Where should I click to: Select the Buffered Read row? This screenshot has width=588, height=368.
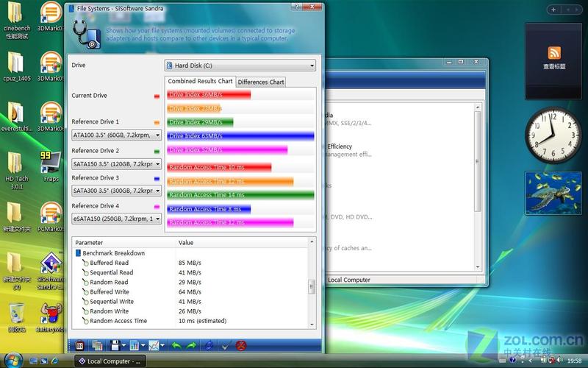pyautogui.click(x=191, y=263)
